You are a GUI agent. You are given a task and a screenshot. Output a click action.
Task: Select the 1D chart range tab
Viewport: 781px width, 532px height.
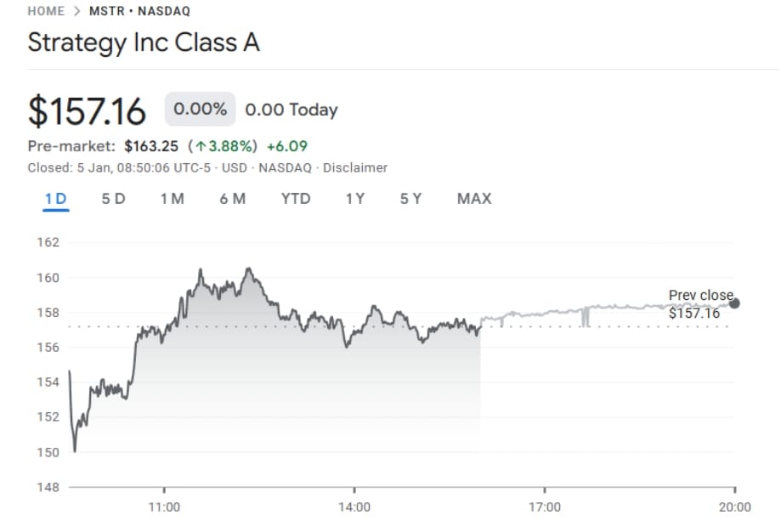tap(55, 199)
